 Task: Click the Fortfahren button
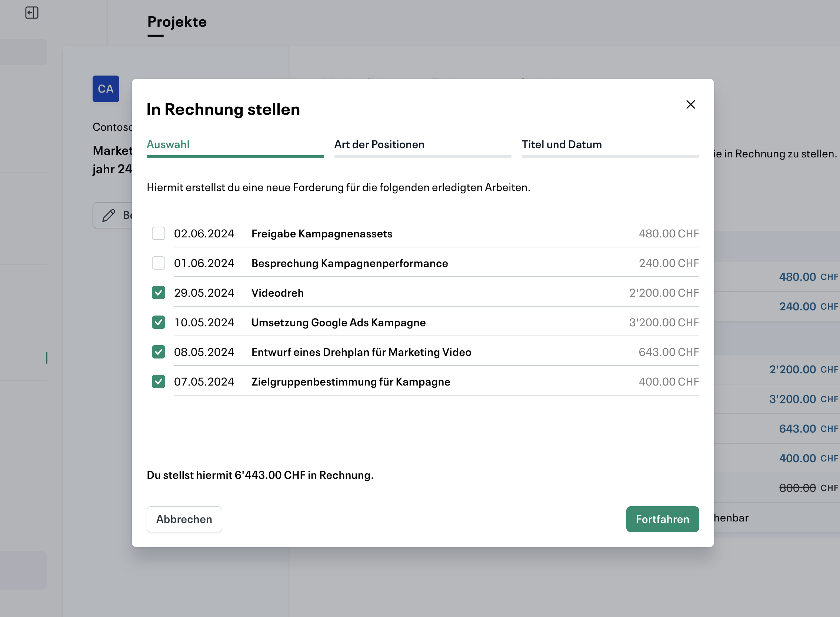point(662,519)
